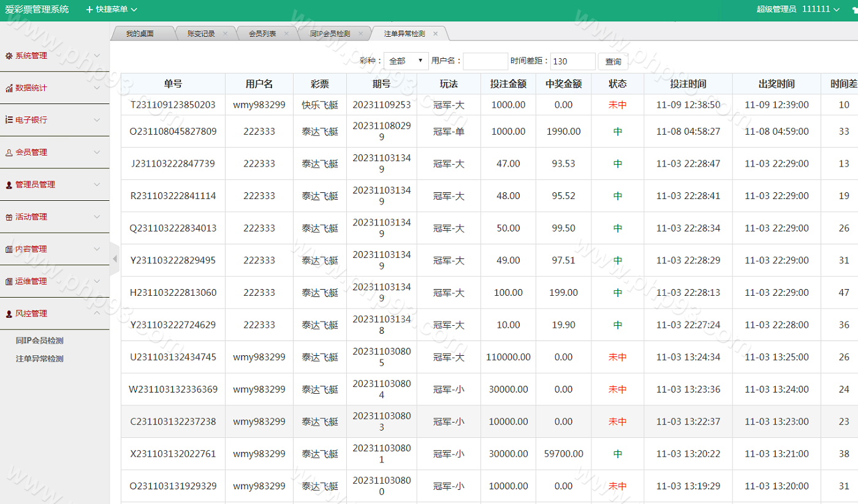Close the 账变记录 tab
858x504 pixels.
[225, 34]
